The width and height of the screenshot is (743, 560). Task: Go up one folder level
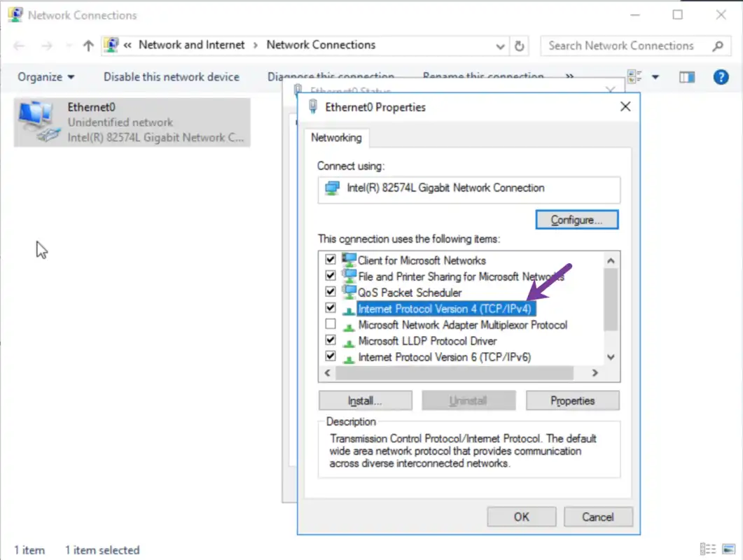88,45
